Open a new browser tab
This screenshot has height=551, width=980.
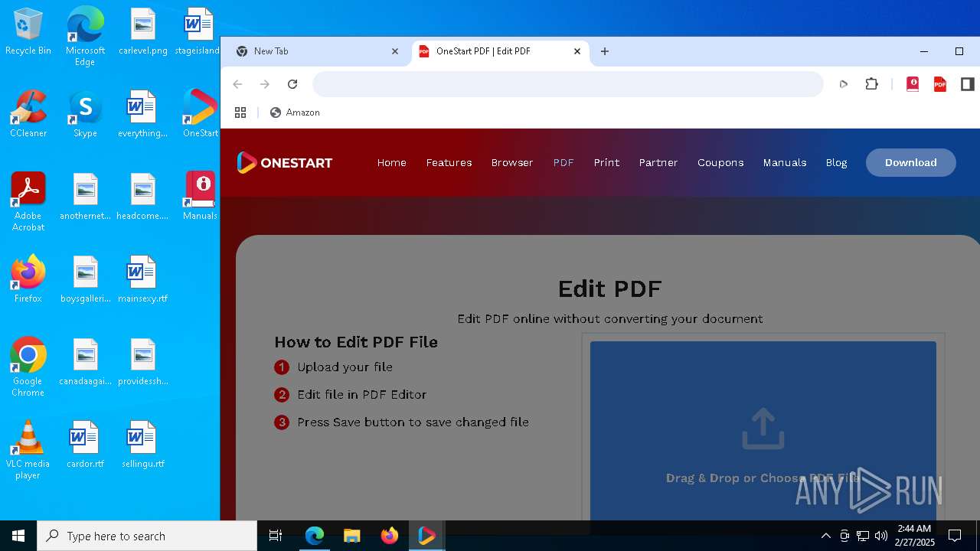pos(605,51)
